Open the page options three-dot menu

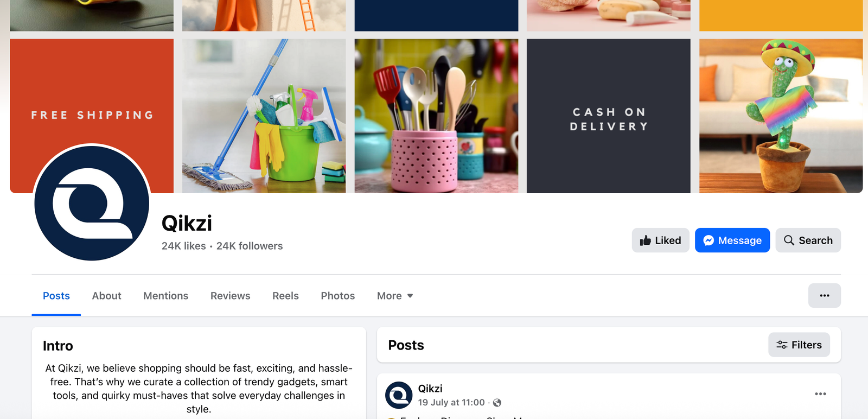pyautogui.click(x=825, y=296)
